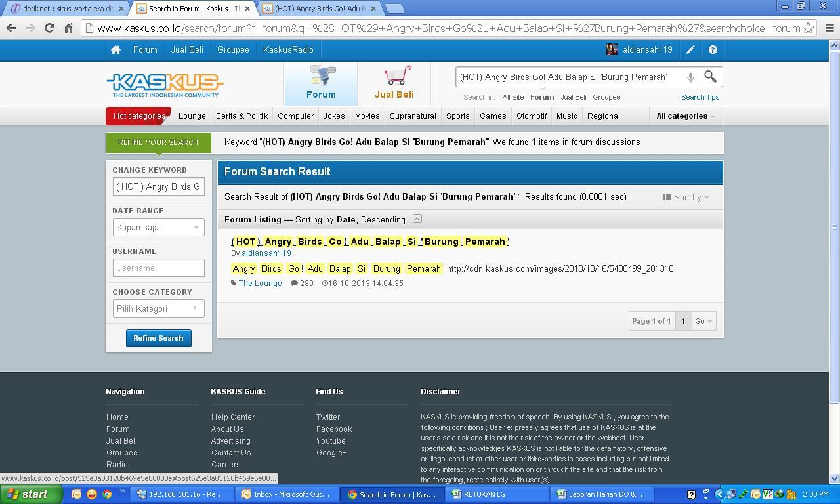Expand the Pilih Kategori category chooser
The height and width of the screenshot is (504, 840).
click(158, 308)
